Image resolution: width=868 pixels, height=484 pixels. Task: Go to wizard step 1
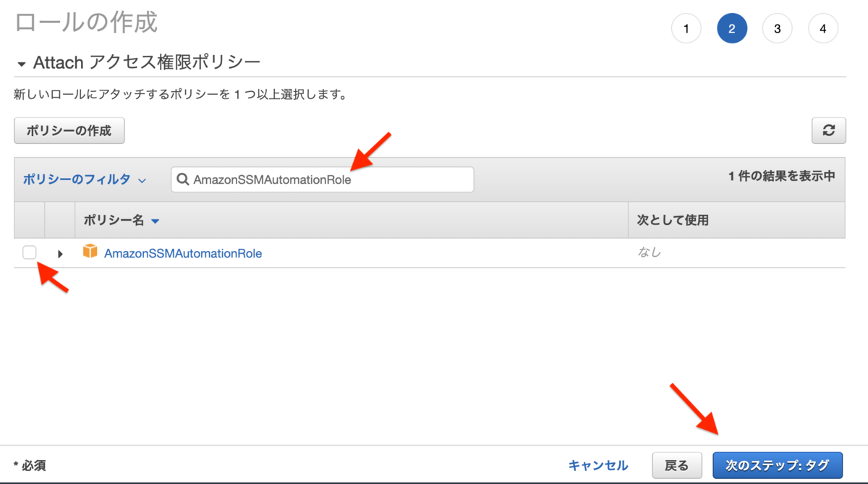click(686, 29)
